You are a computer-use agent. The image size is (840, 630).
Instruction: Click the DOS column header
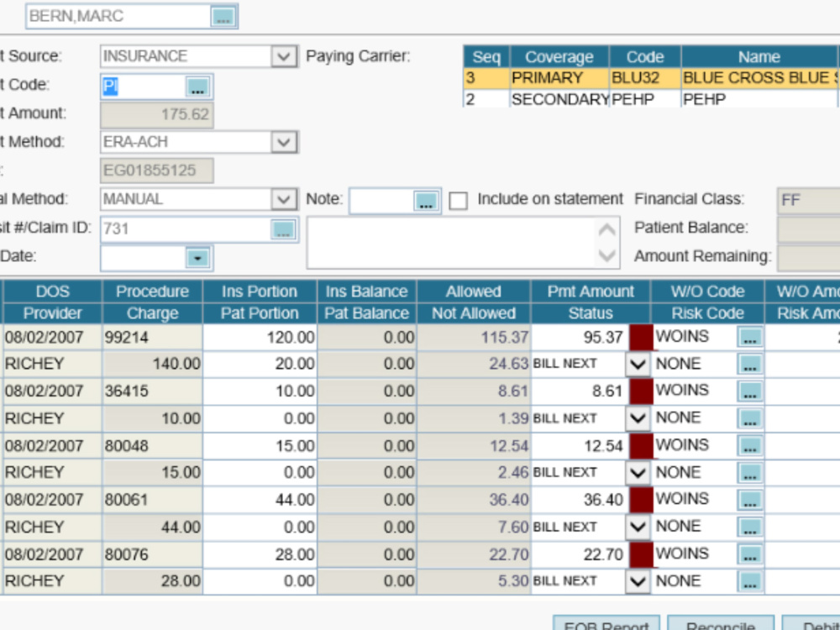(52, 291)
